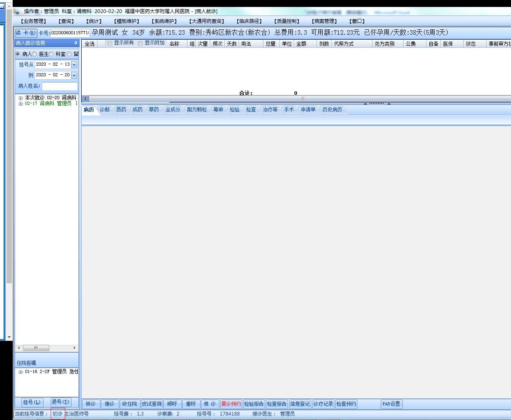
Task: Click the 病人姓名 input field
Action: pyautogui.click(x=60, y=86)
